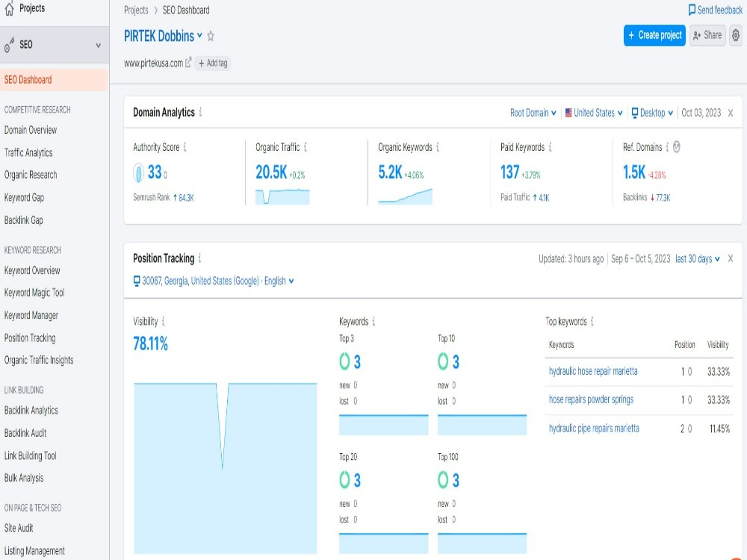The height and width of the screenshot is (560, 747).
Task: Click the Top 3 donut chart icon
Action: point(344,361)
